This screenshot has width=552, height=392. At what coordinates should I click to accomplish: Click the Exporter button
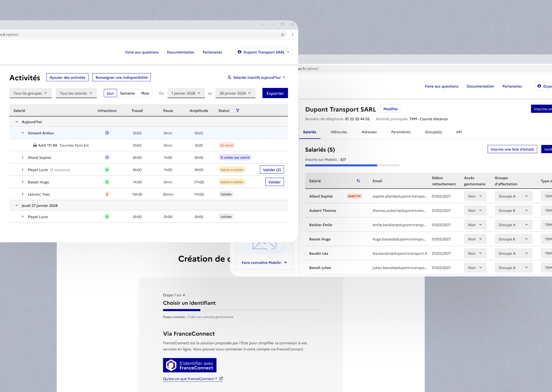pos(275,93)
